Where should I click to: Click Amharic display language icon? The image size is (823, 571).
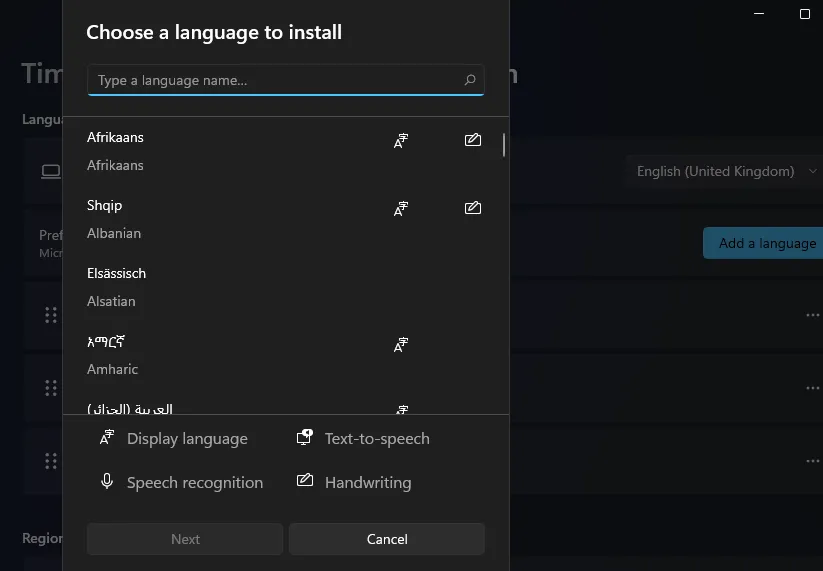(x=401, y=345)
